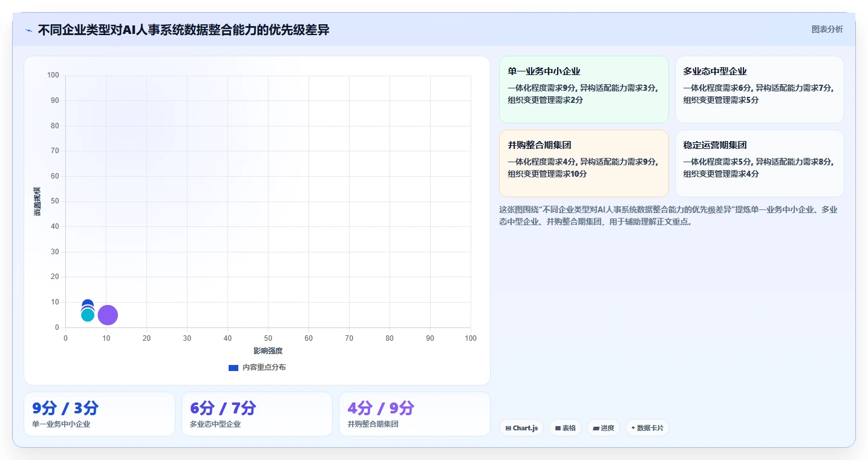This screenshot has height=460, width=868.
Task: Select the large purple bubble in chart
Action: click(x=108, y=315)
